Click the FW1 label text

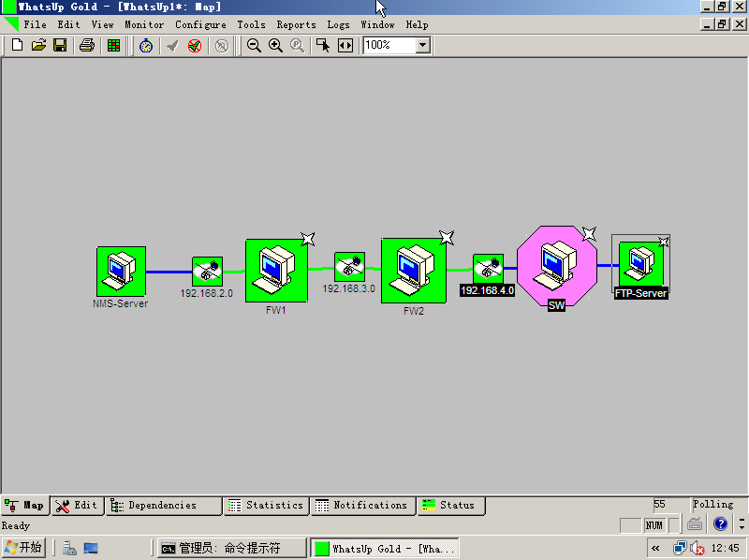coord(275,310)
